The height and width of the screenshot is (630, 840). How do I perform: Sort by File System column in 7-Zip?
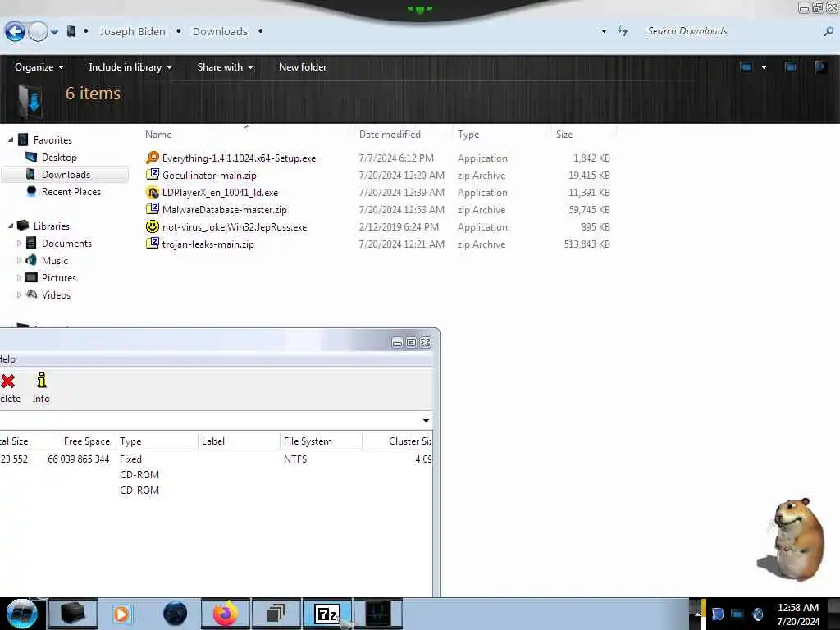308,441
